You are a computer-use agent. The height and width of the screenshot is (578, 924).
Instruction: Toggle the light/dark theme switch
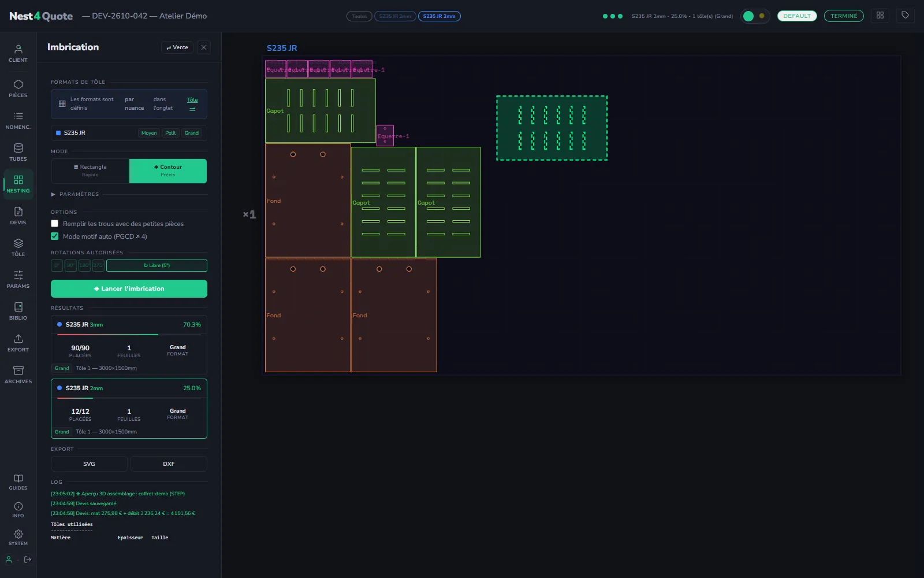pos(755,16)
